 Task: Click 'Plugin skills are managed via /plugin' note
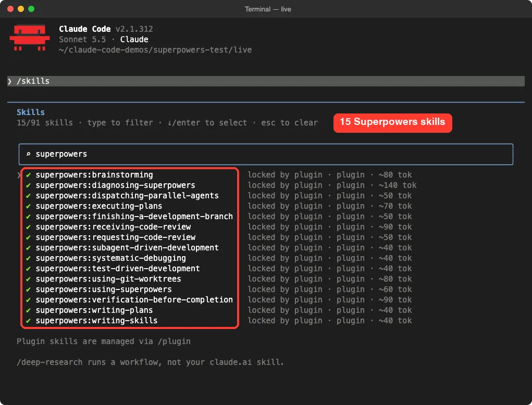[x=104, y=341]
